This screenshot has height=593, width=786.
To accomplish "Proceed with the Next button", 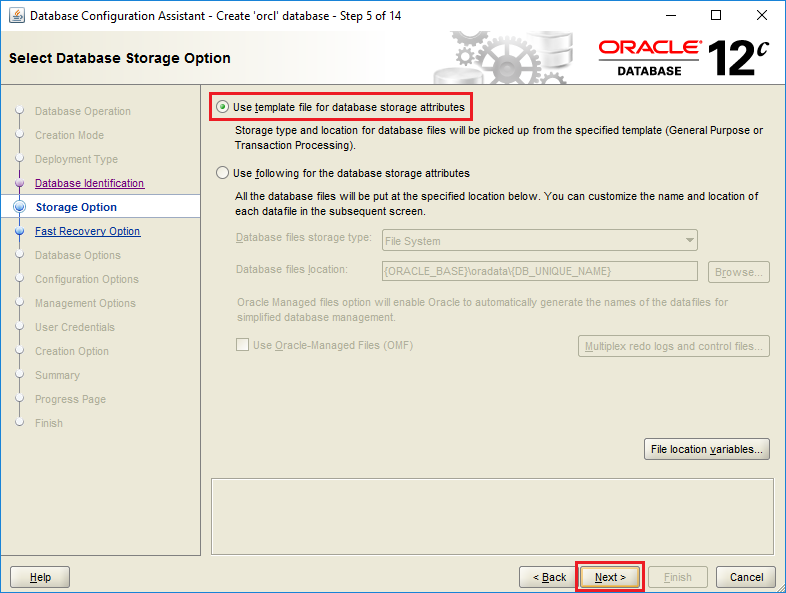I will coord(610,577).
